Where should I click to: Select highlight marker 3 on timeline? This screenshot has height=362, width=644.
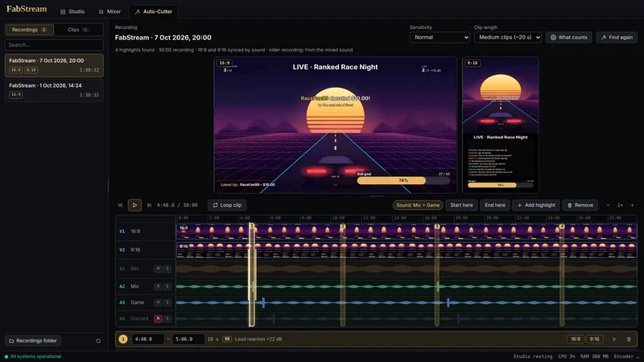click(436, 226)
